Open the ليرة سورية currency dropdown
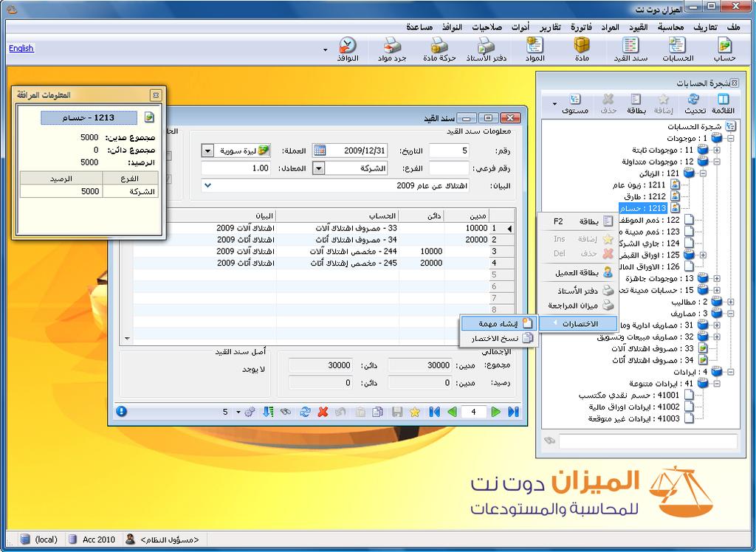Screen dimensions: 756x552 point(207,151)
